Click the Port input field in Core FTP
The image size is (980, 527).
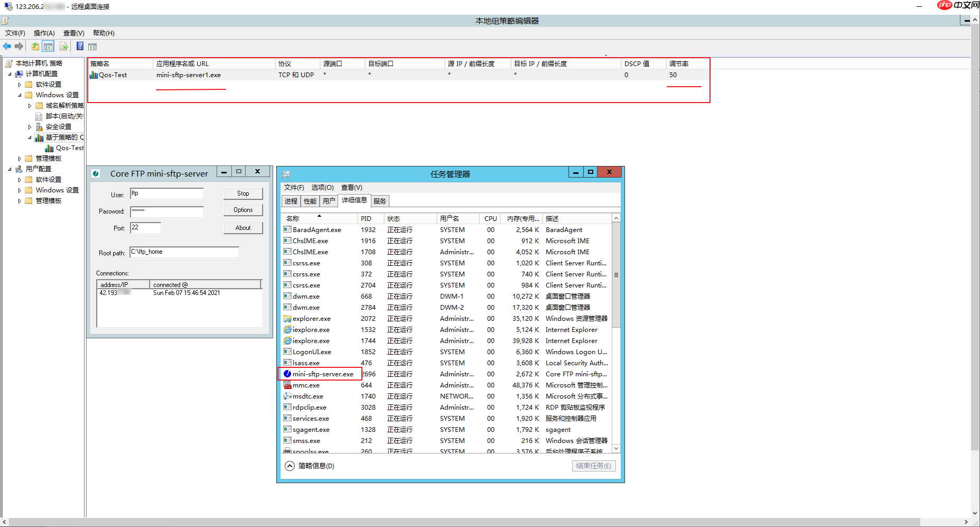point(145,227)
